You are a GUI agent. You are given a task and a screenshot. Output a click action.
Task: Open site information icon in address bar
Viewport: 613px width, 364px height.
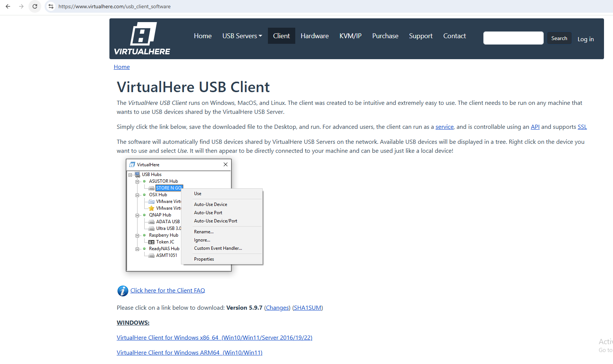tap(51, 6)
